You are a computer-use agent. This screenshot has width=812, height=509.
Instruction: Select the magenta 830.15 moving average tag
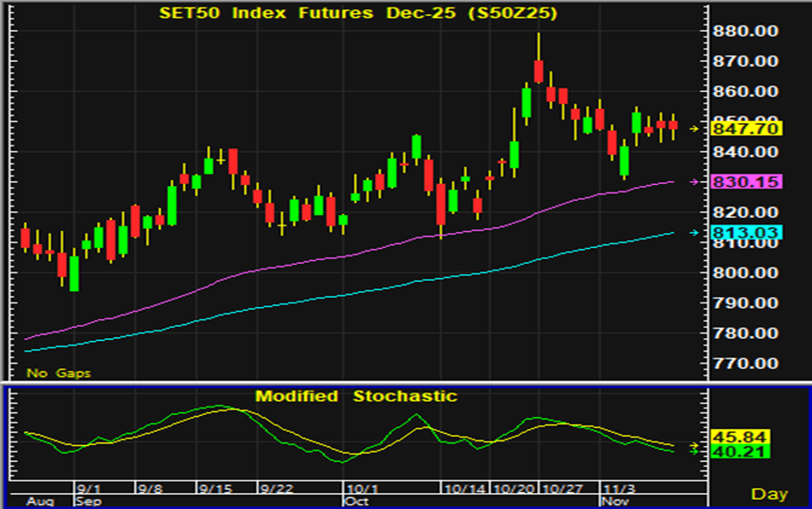pos(746,182)
